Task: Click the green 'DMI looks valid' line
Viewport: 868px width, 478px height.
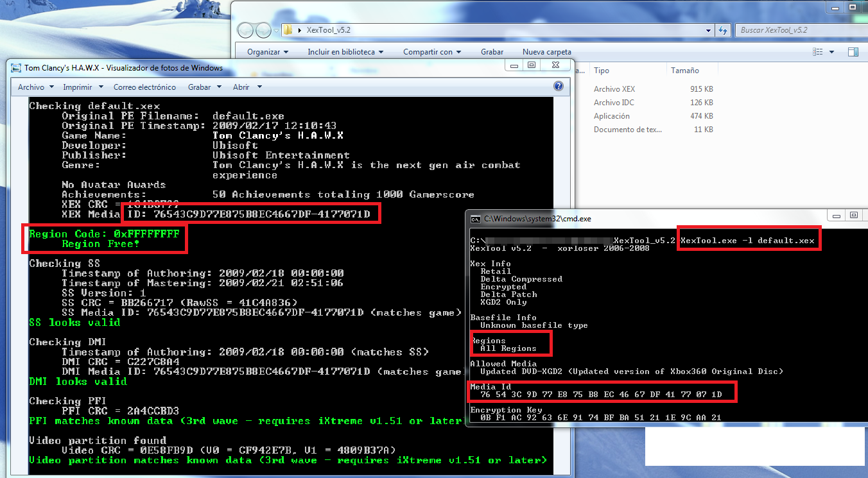Action: point(78,382)
